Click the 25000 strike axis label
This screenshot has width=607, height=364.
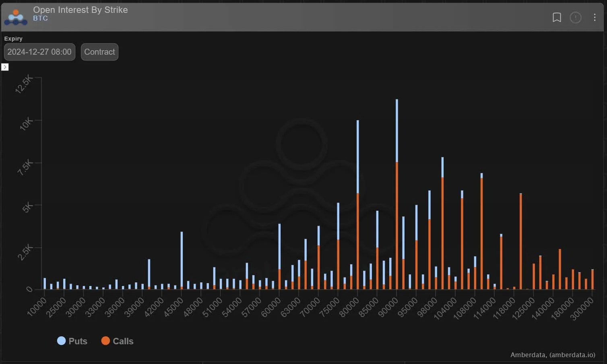coord(56,308)
